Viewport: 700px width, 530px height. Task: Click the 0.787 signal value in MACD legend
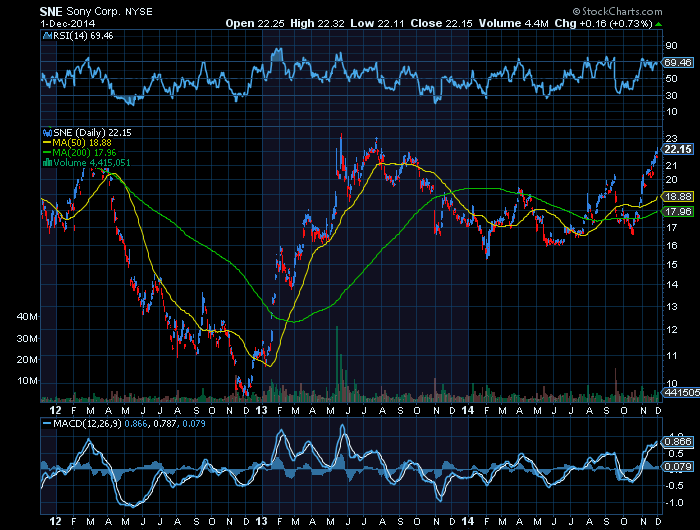(164, 423)
